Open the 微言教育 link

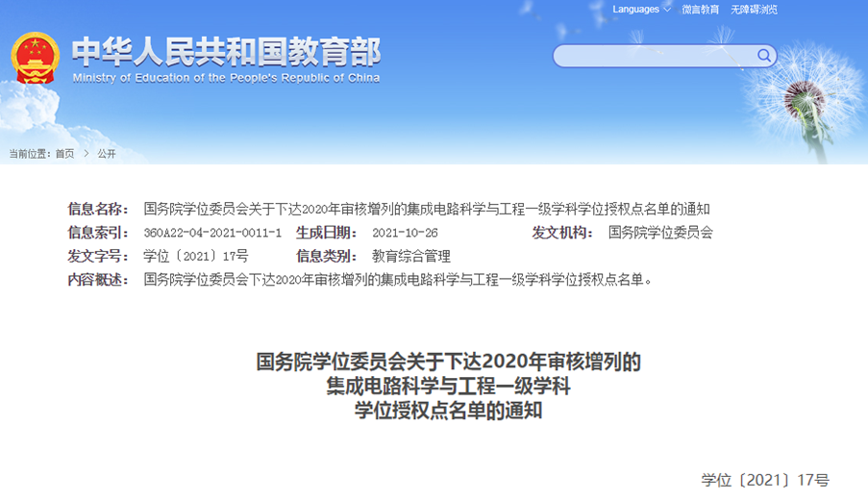pos(701,10)
